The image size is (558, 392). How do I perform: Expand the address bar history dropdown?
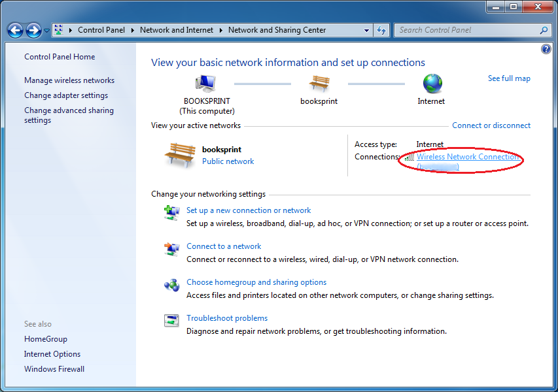[367, 30]
